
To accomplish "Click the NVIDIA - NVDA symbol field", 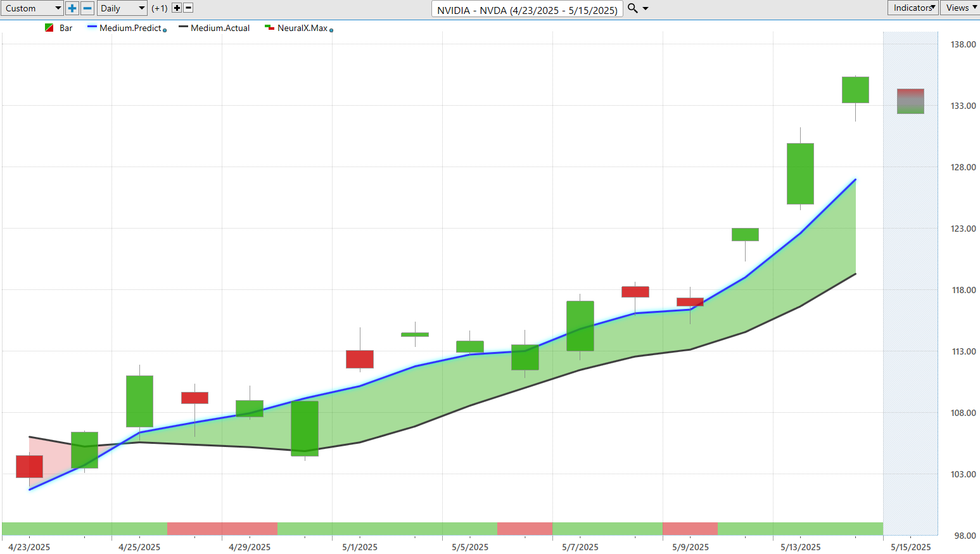I will point(527,9).
